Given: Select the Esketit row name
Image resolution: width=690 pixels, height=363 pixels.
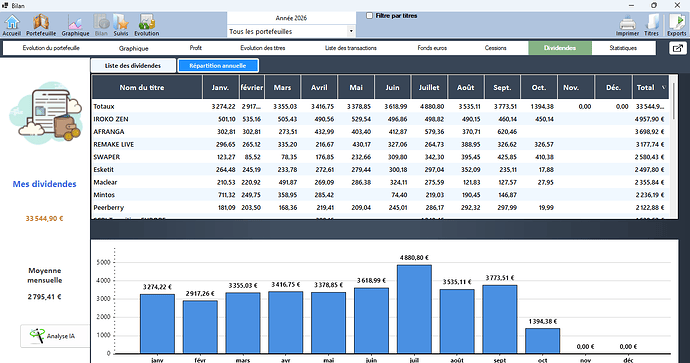Looking at the screenshot, I should 103,169.
